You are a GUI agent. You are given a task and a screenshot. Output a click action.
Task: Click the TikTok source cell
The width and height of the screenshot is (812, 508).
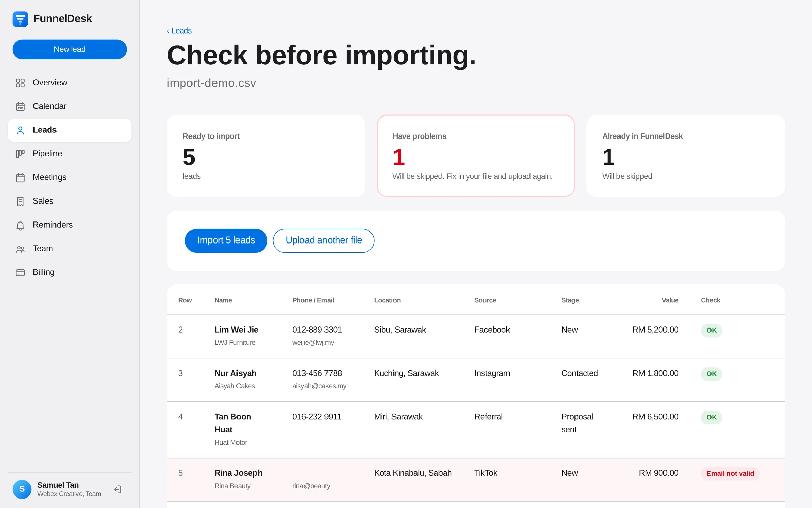click(x=486, y=473)
